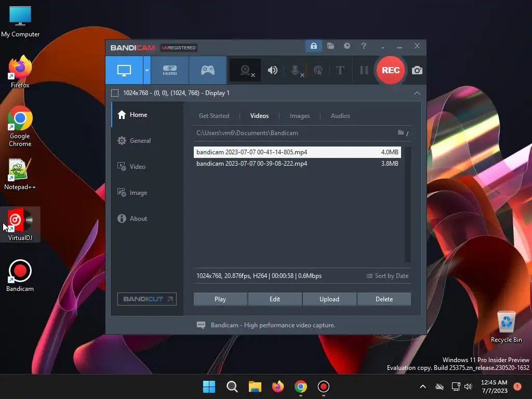The height and width of the screenshot is (399, 532).
Task: Open My Computer desktop icon
Action: (x=20, y=21)
